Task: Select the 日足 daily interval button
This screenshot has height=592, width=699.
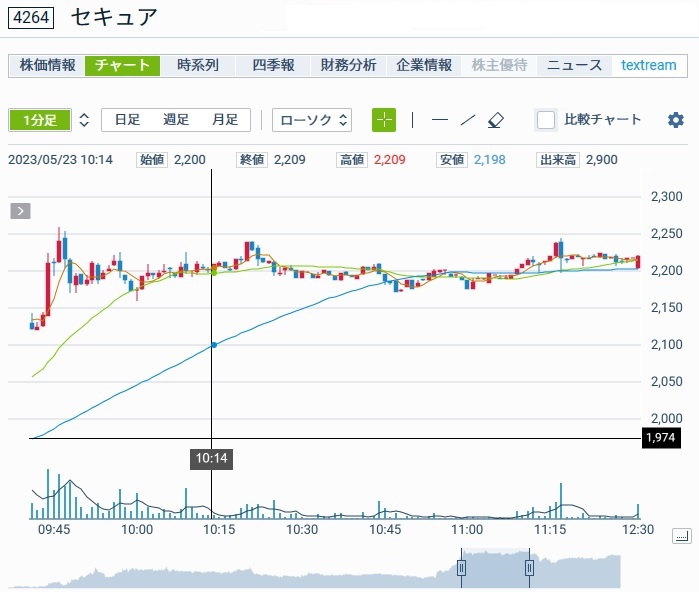Action: point(127,120)
